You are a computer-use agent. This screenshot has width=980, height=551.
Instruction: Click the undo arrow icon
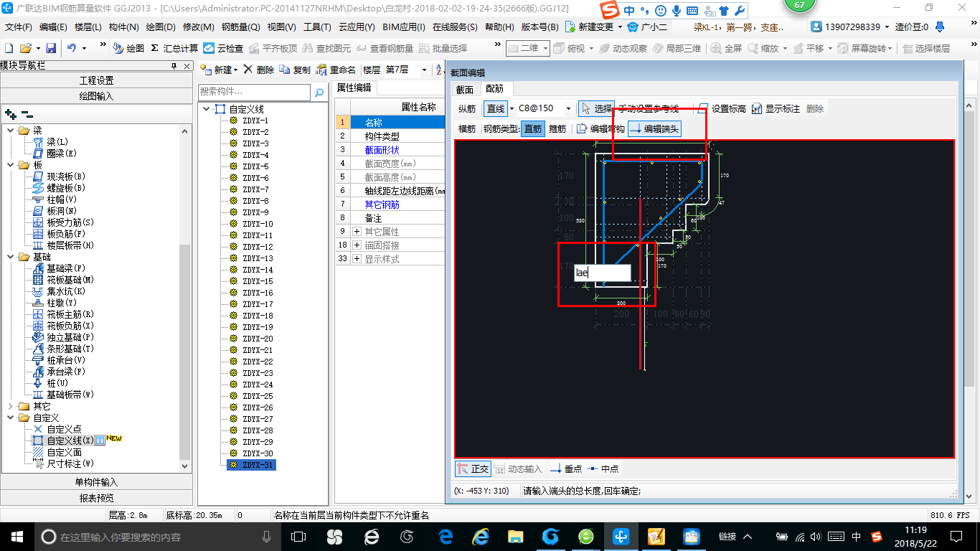coord(72,48)
